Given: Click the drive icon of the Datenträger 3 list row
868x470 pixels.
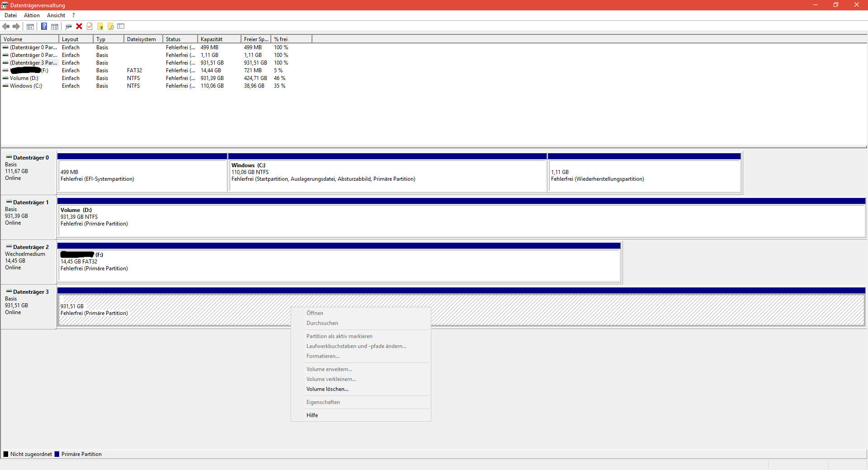Looking at the screenshot, I should click(5, 63).
